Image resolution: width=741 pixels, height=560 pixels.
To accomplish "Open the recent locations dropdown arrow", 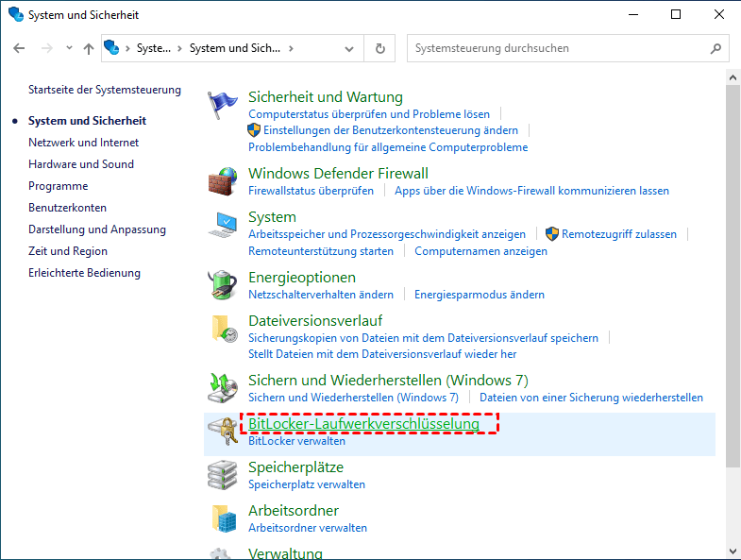I will [69, 48].
